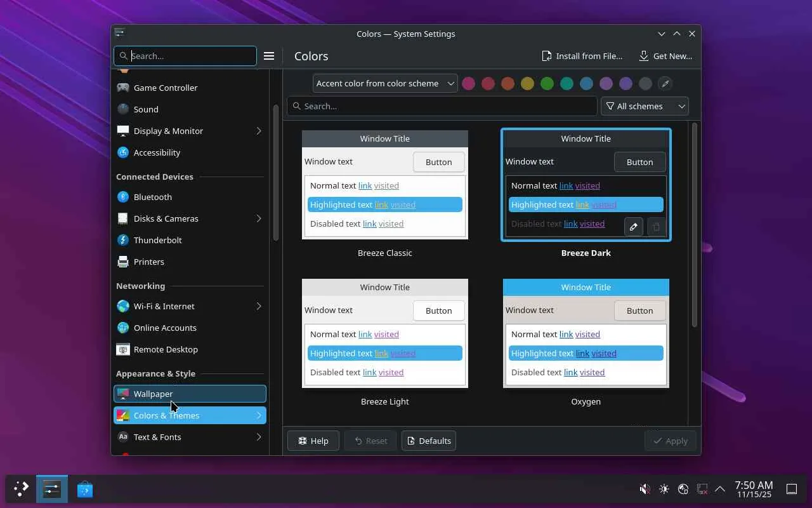This screenshot has height=508, width=812.
Task: Restore settings with the Defaults button
Action: (x=429, y=441)
